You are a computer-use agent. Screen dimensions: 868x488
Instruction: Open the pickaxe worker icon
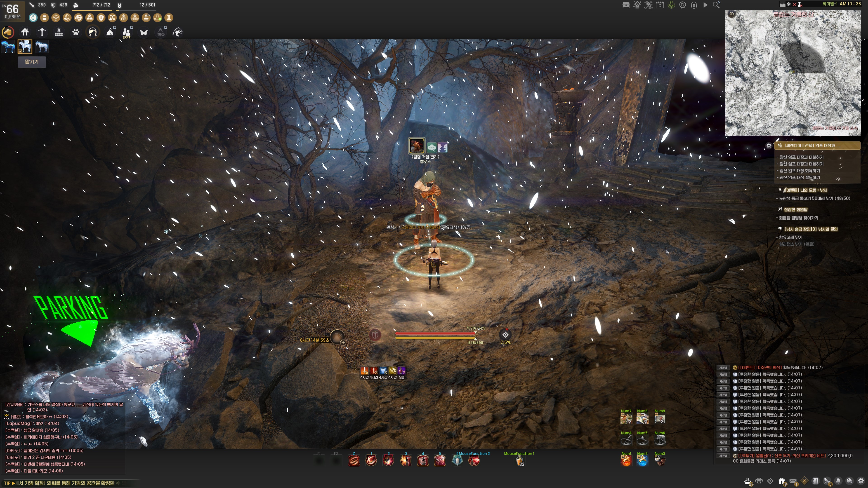(42, 32)
